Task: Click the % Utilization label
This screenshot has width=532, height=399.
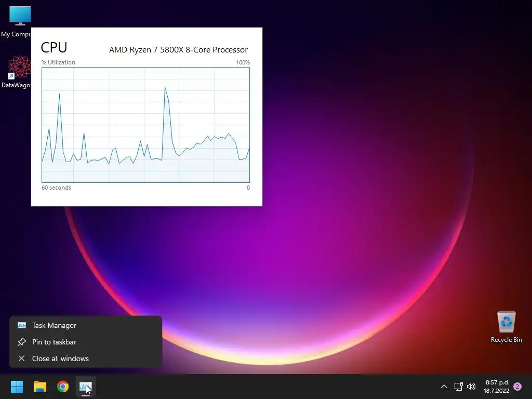Action: pos(58,62)
